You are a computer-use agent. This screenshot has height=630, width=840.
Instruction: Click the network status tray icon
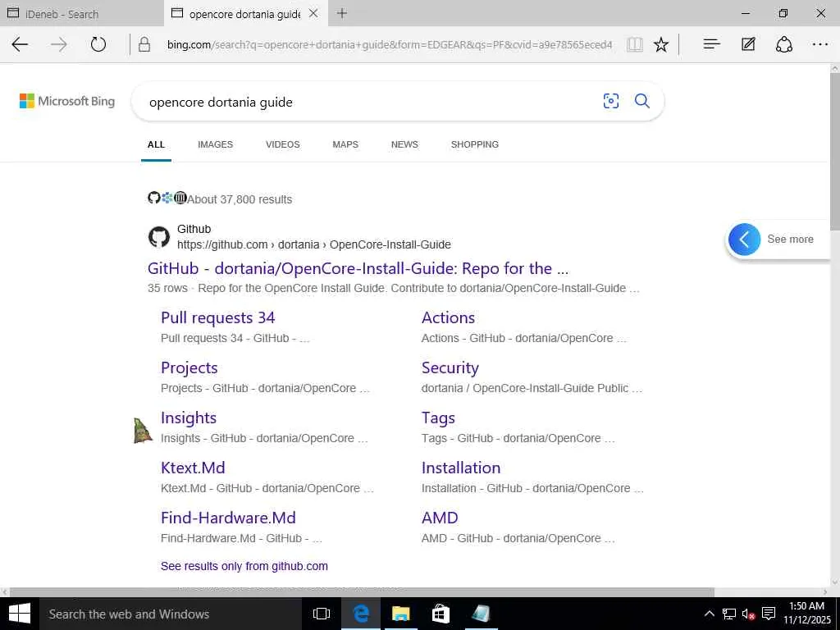coord(729,614)
